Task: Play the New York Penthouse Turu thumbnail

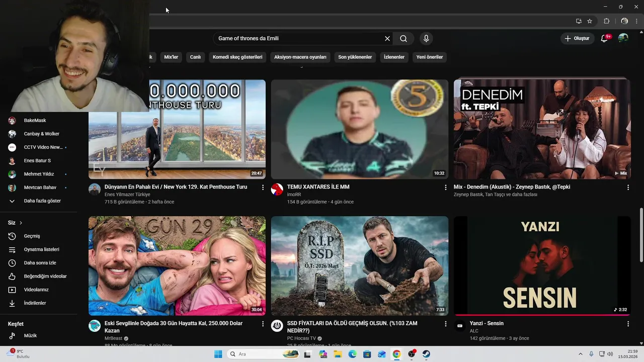Action: [177, 129]
